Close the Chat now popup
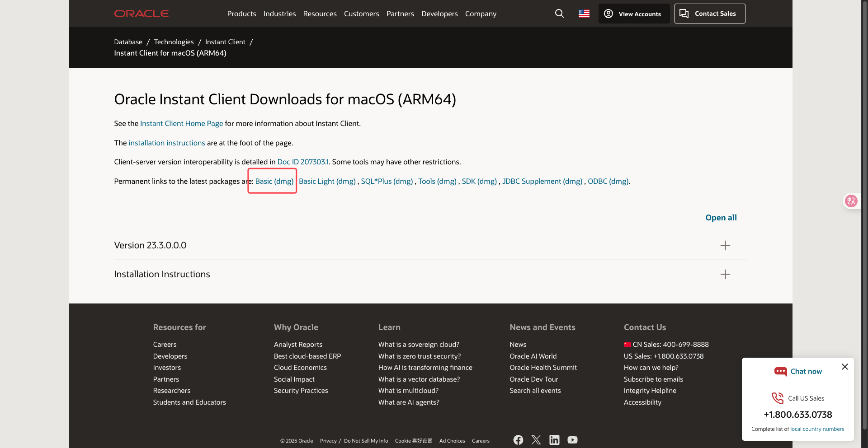Viewport: 868px width, 448px height. [844, 367]
